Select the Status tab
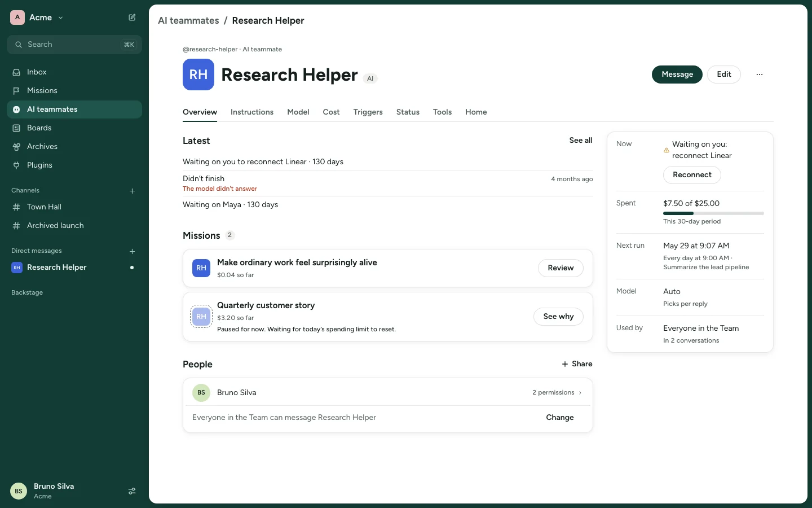This screenshot has width=812, height=508. coord(408,112)
